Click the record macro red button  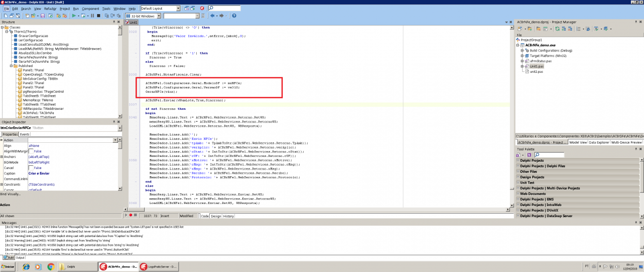130,215
